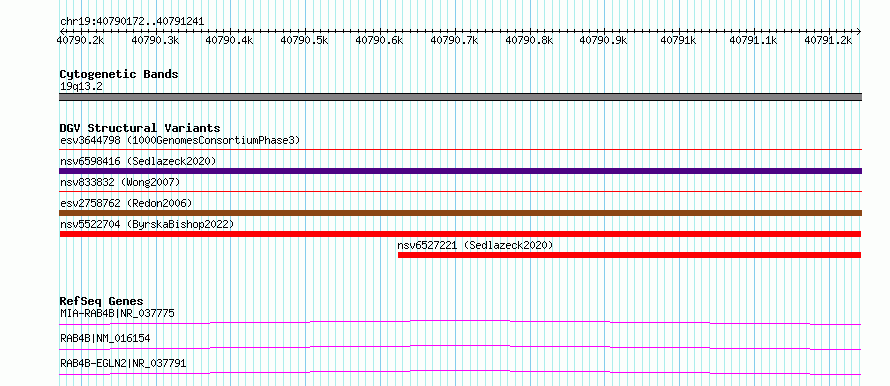Click the 40791.2k ruler tick label
890x386 pixels.
pyautogui.click(x=828, y=40)
